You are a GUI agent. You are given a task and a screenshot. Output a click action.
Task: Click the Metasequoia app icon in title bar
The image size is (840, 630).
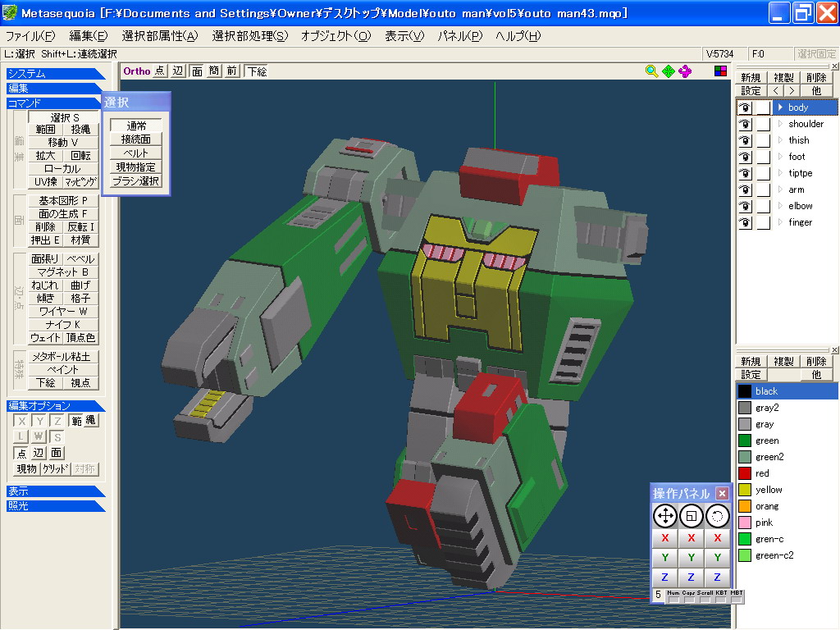coord(10,12)
